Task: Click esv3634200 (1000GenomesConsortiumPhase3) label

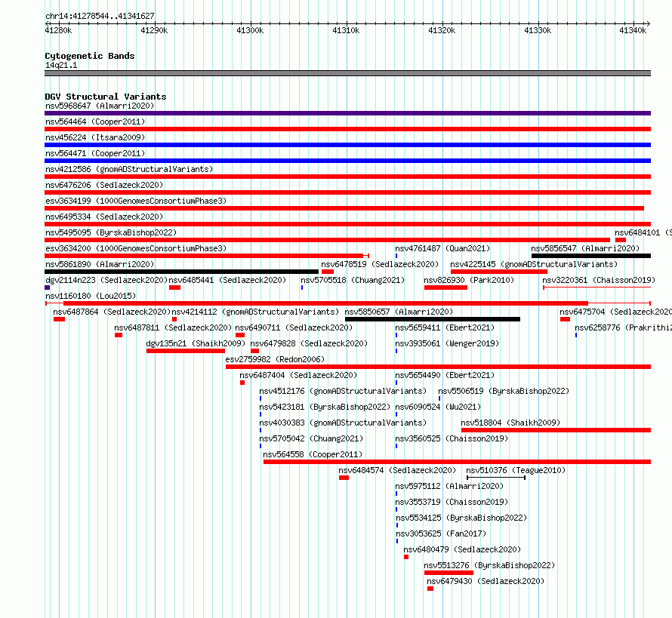Action: pyautogui.click(x=136, y=248)
